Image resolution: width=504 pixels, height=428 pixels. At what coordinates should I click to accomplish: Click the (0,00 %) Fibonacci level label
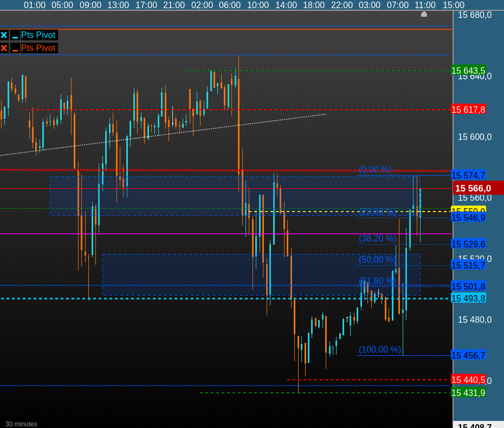click(375, 170)
